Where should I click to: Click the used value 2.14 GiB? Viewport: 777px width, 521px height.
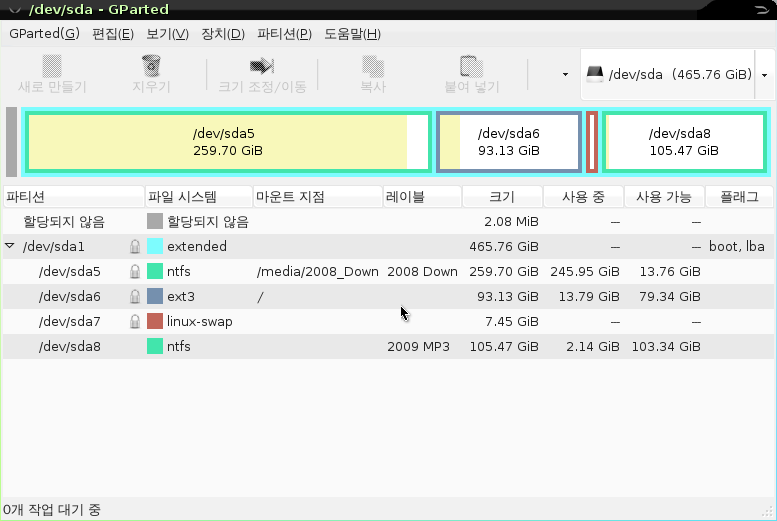click(x=593, y=347)
